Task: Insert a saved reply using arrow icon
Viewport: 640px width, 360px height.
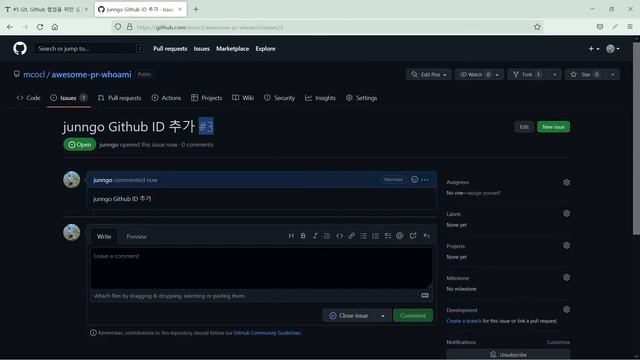Action: point(427,236)
